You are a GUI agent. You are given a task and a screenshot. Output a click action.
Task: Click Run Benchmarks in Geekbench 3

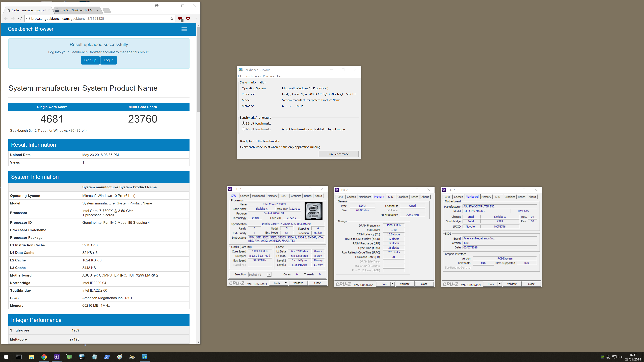338,154
